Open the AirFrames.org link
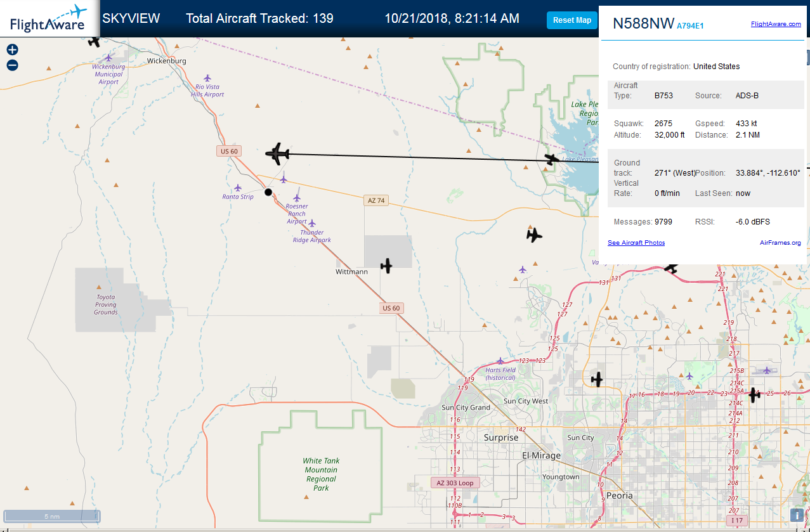 tap(780, 243)
